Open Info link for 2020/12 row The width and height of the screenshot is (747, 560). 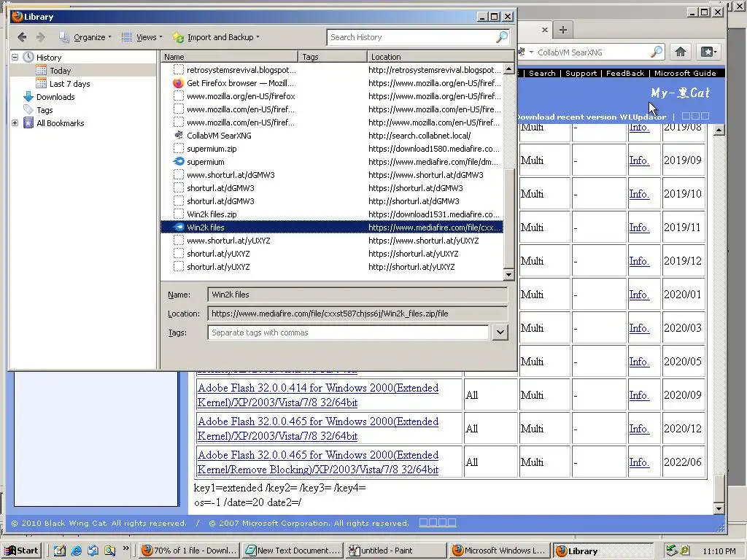point(639,429)
